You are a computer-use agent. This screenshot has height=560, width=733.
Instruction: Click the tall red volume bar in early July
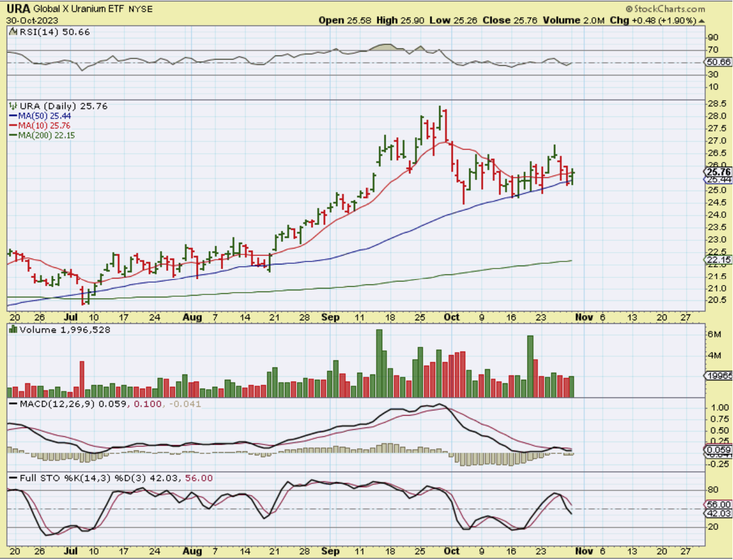[82, 379]
